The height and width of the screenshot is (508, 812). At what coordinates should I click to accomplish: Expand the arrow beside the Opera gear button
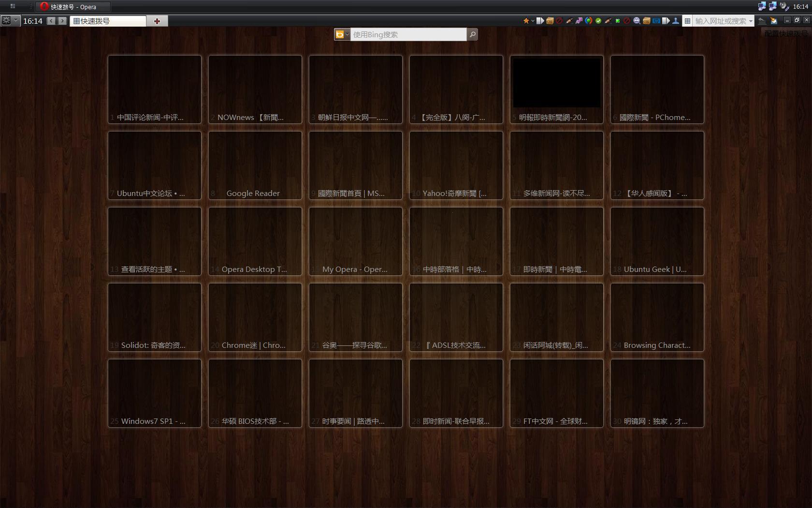tap(16, 21)
